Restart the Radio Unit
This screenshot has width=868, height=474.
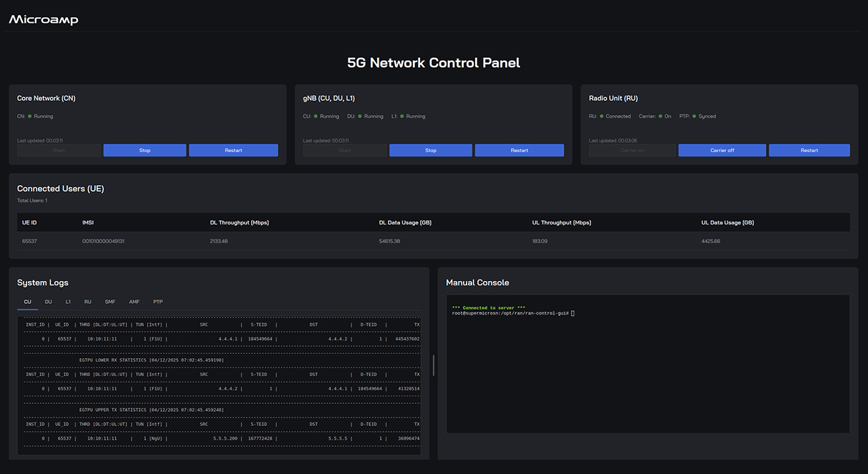(809, 150)
